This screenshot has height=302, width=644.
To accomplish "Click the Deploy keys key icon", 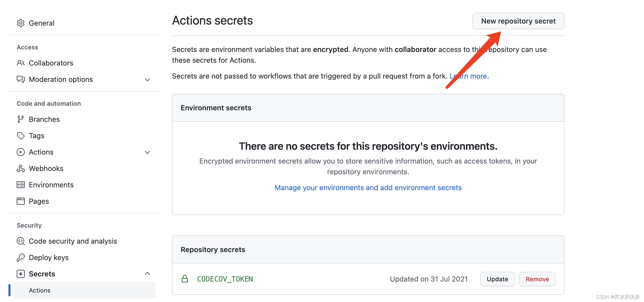I will 20,257.
